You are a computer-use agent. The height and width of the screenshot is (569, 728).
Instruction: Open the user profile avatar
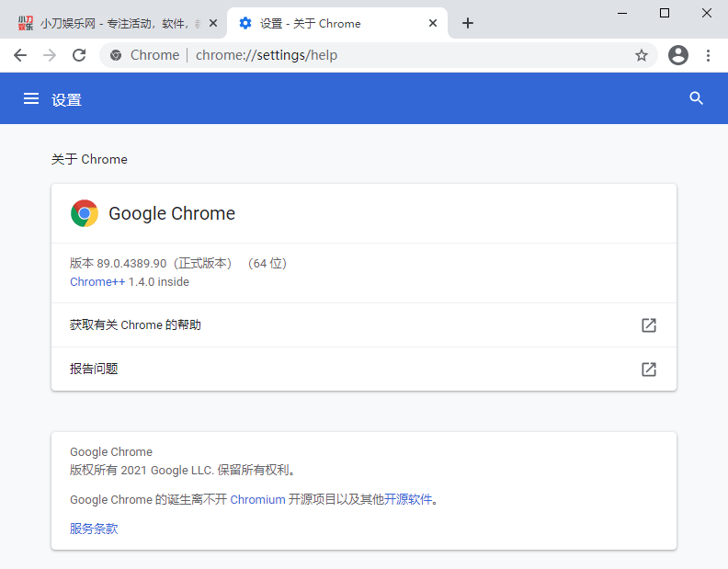pos(677,55)
